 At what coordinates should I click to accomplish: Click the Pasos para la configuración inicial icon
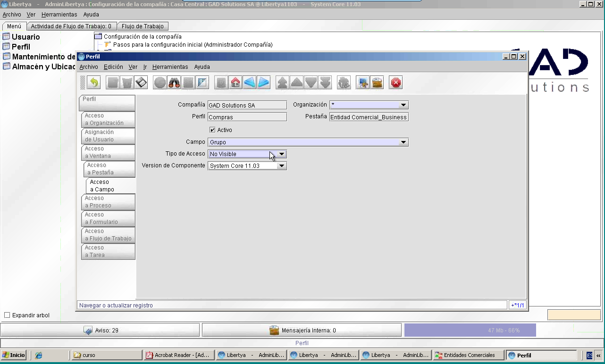pyautogui.click(x=108, y=45)
